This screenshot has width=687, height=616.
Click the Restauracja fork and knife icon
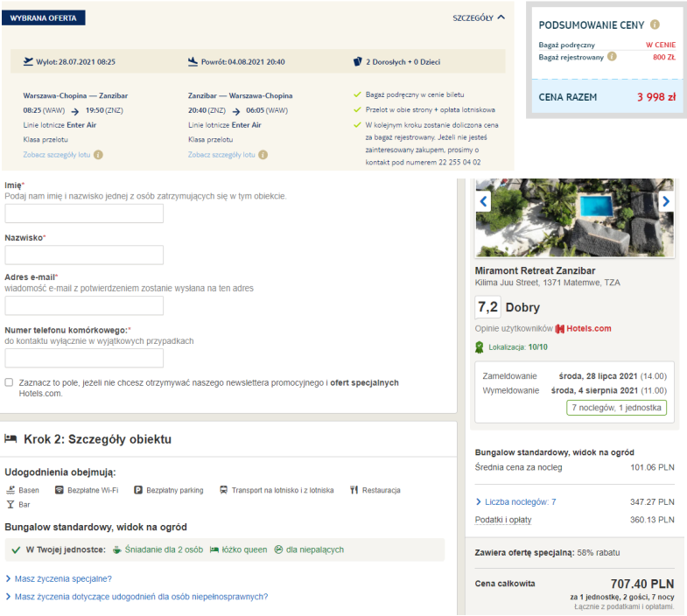(x=354, y=490)
